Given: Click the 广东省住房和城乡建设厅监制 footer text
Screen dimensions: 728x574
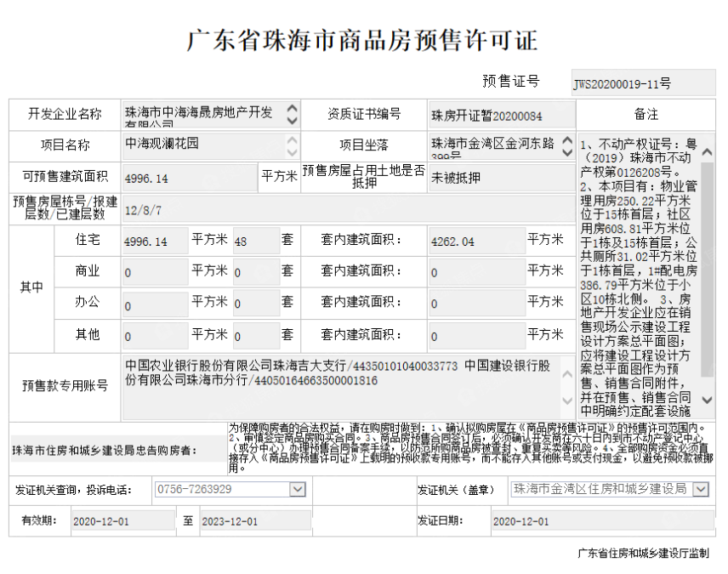Looking at the screenshot, I should coord(643,553).
